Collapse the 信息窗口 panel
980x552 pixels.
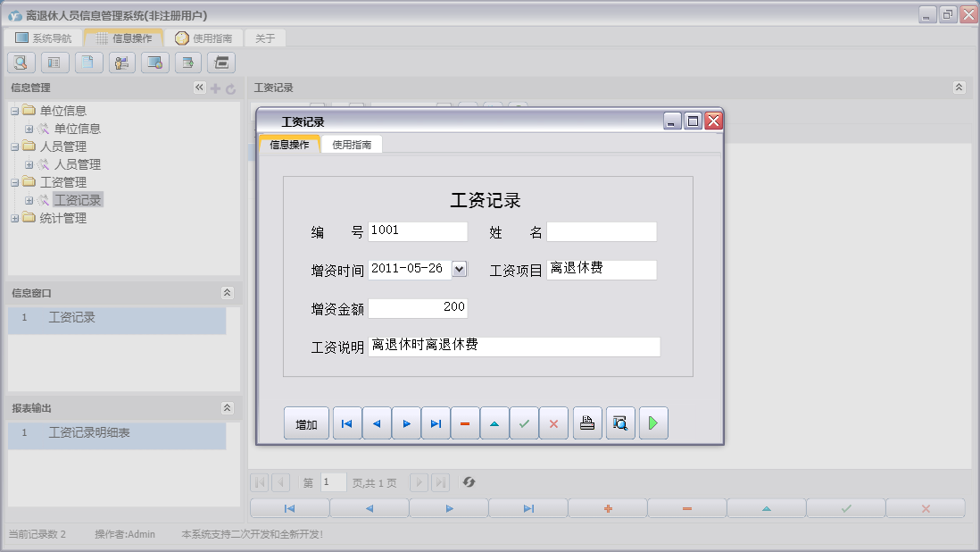tap(227, 293)
